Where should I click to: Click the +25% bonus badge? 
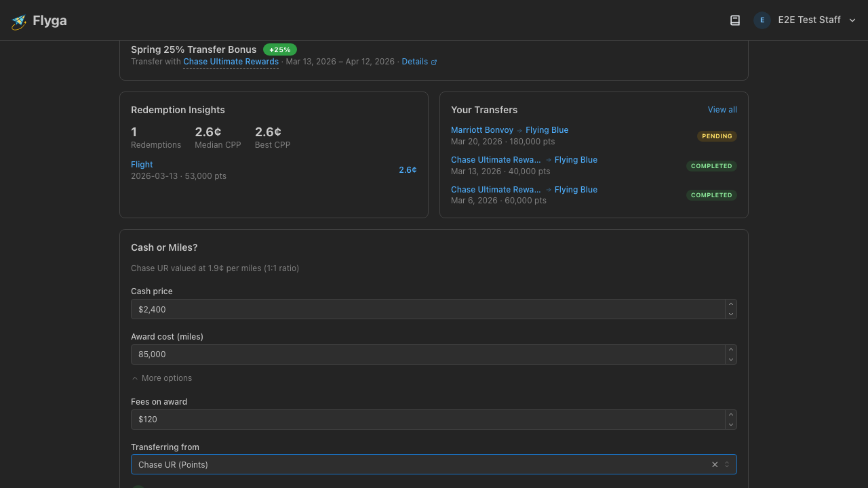(279, 49)
